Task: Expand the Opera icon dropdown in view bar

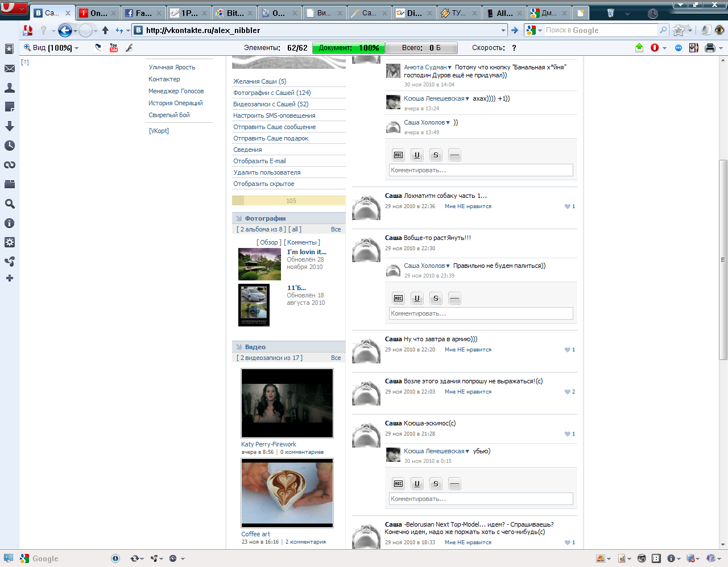Action: click(664, 48)
